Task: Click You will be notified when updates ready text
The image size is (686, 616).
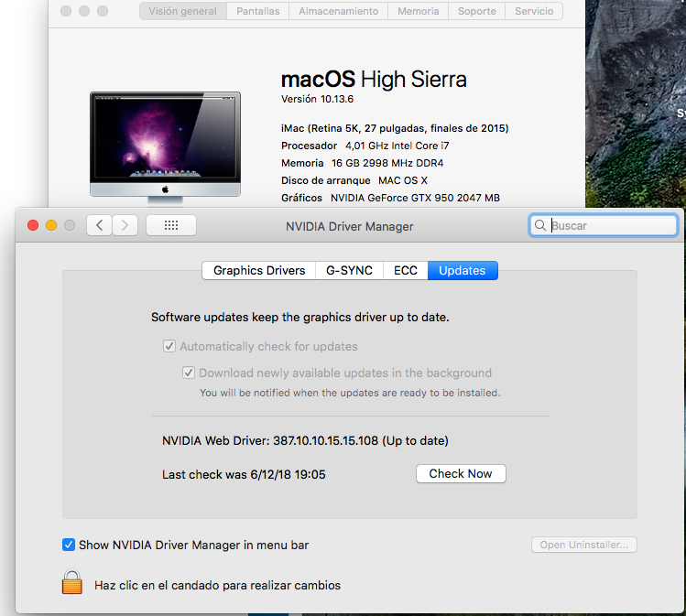Action: point(350,393)
